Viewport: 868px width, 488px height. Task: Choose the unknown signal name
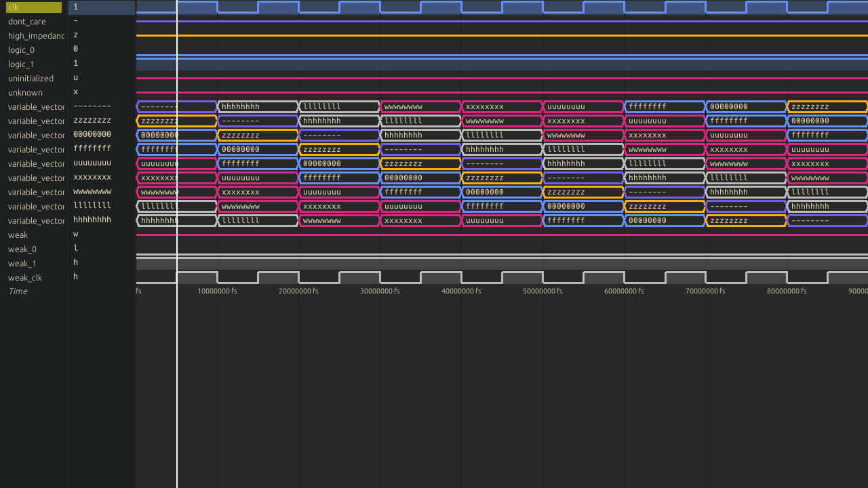[x=25, y=93]
